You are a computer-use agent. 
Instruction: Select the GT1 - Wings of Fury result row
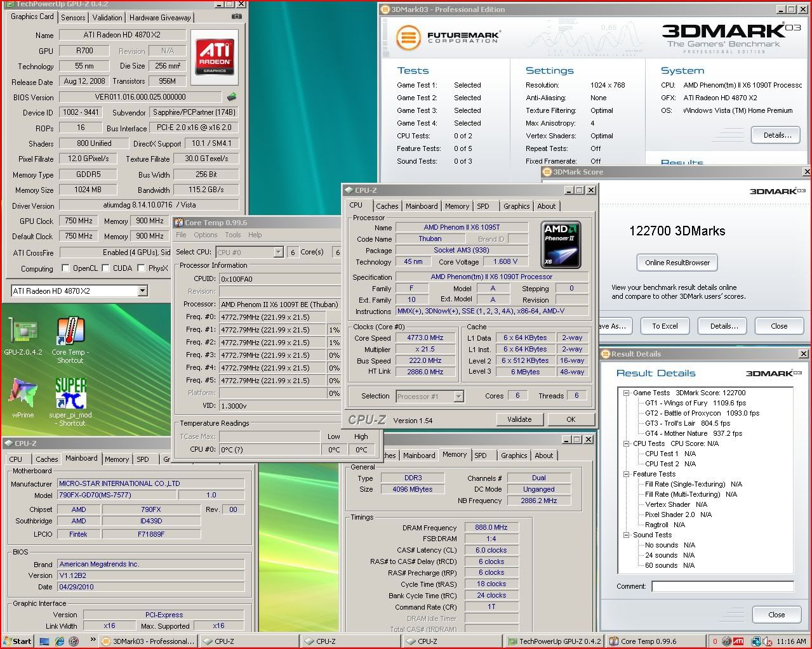coord(696,403)
